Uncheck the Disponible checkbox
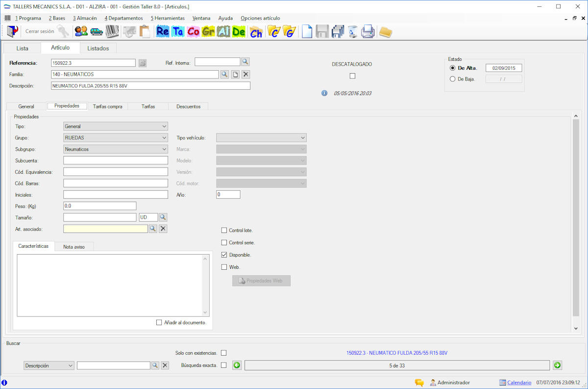588x389 pixels. (x=224, y=255)
